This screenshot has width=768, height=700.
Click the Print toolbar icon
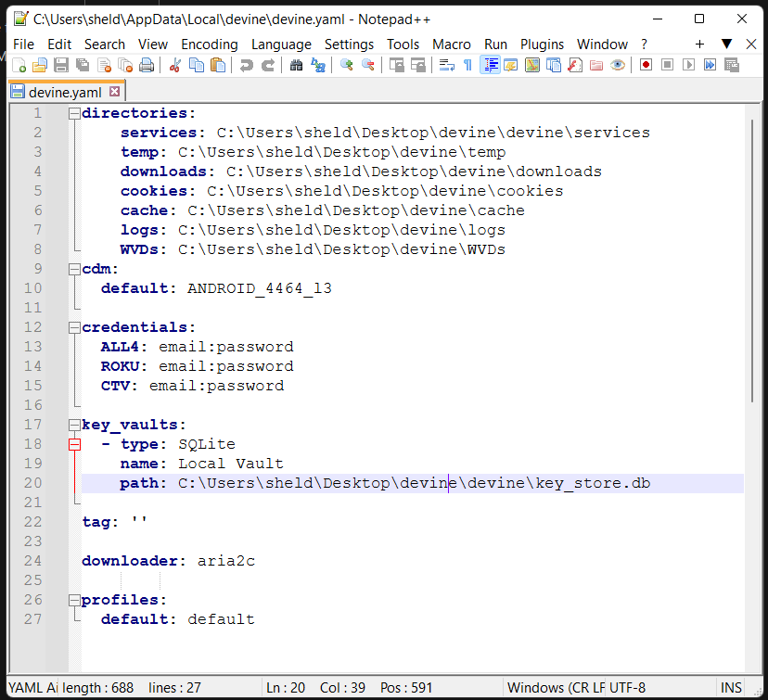click(147, 65)
